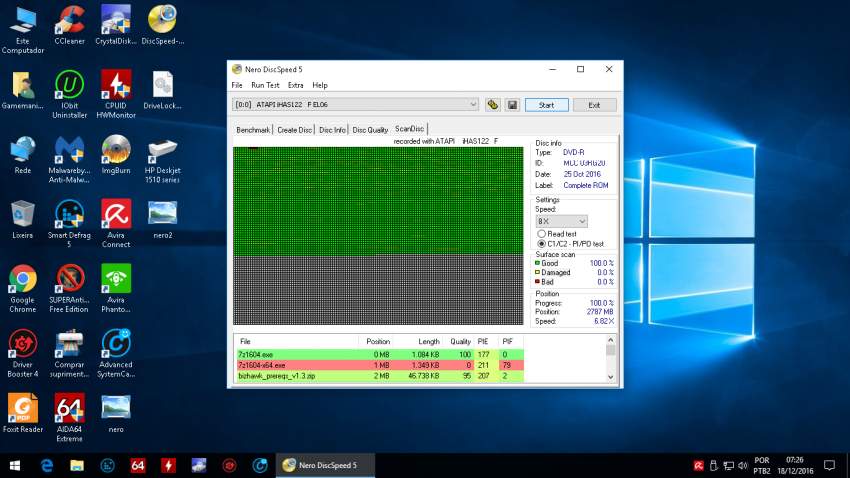Open the CCleaner desktop shortcut
The height and width of the screenshot is (478, 850).
[69, 25]
